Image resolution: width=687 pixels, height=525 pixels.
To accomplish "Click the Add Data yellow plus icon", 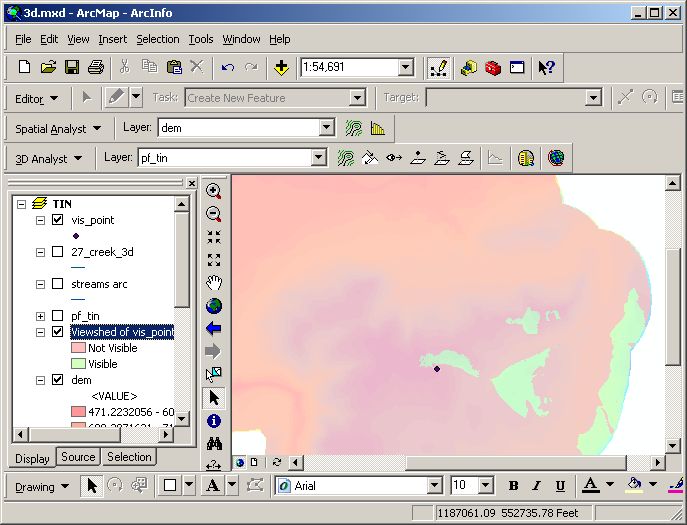I will [x=281, y=67].
